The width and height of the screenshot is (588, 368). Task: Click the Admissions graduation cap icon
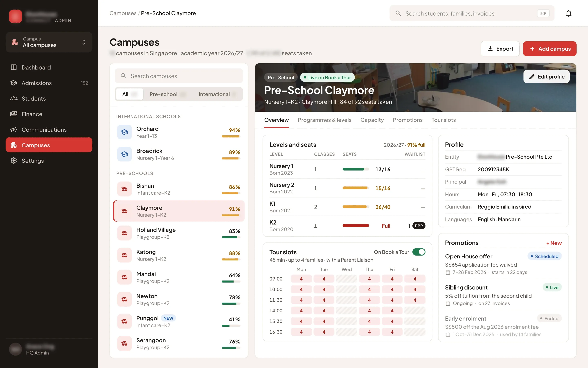pos(14,83)
